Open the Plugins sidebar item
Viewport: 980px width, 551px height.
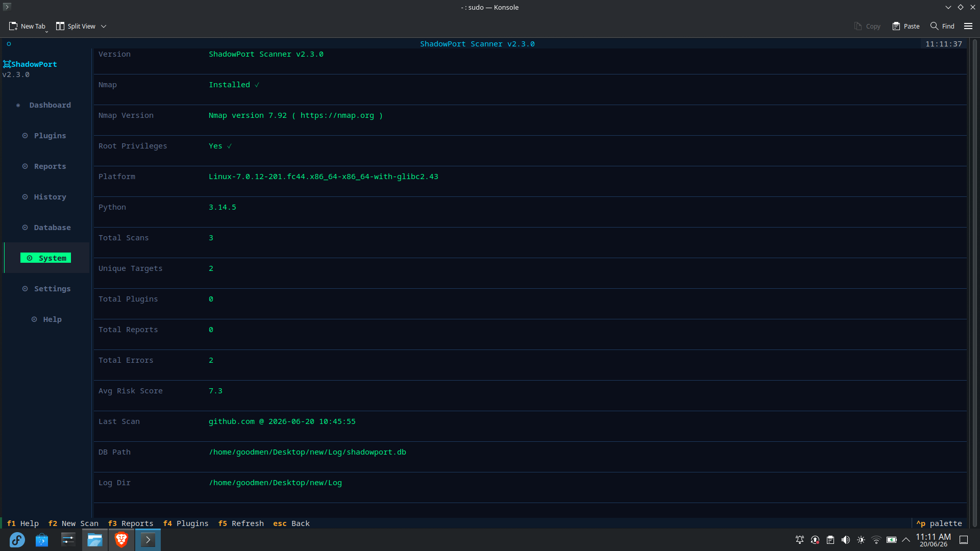(46, 136)
